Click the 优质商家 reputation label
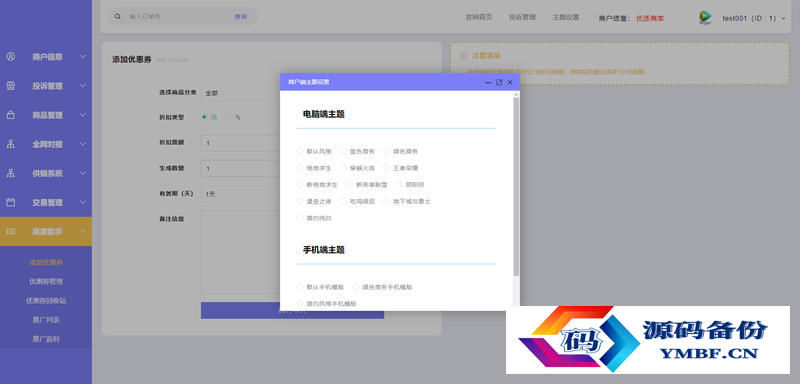 click(x=650, y=18)
